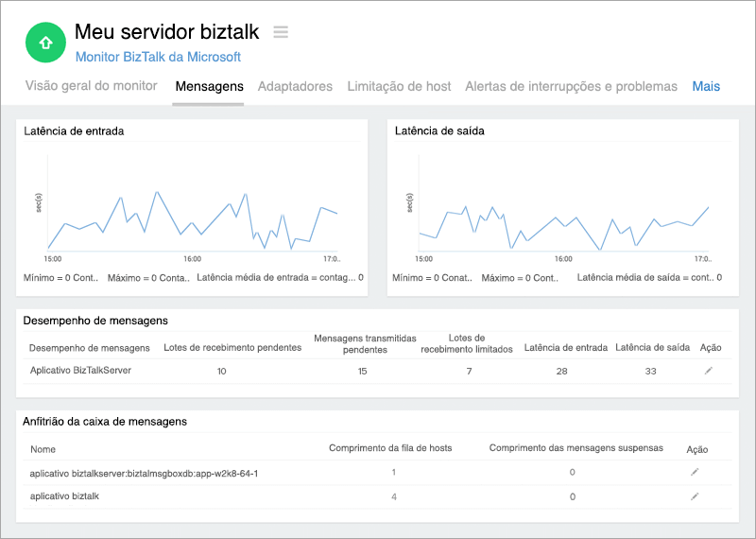Image resolution: width=756 pixels, height=539 pixels.
Task: Edit the Aplicativo BizTalkServer row pencil icon
Action: click(708, 371)
